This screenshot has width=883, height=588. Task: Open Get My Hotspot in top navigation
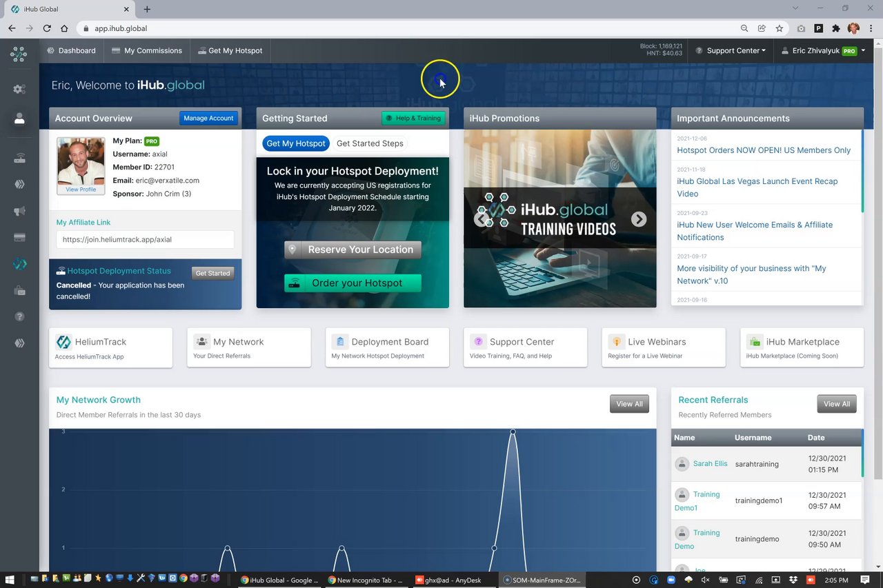(230, 50)
